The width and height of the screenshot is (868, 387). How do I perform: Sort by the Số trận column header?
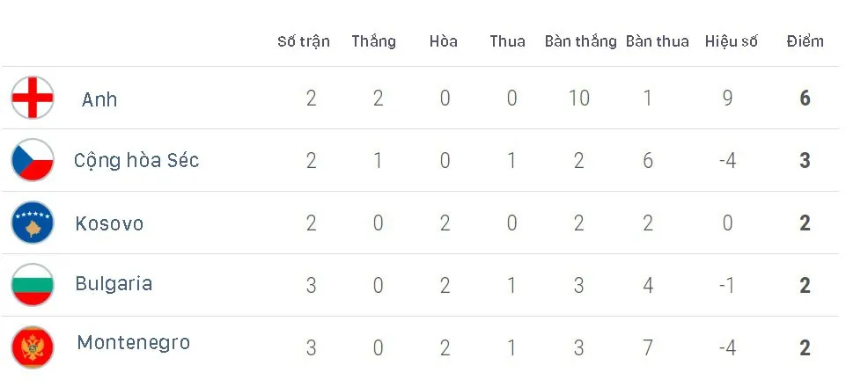pos(304,41)
